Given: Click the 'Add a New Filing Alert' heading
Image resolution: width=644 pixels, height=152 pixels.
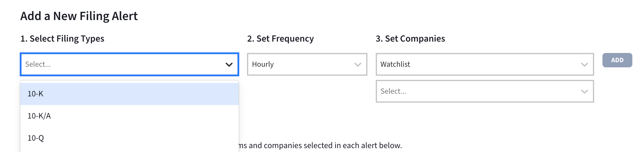Looking at the screenshot, I should [79, 16].
